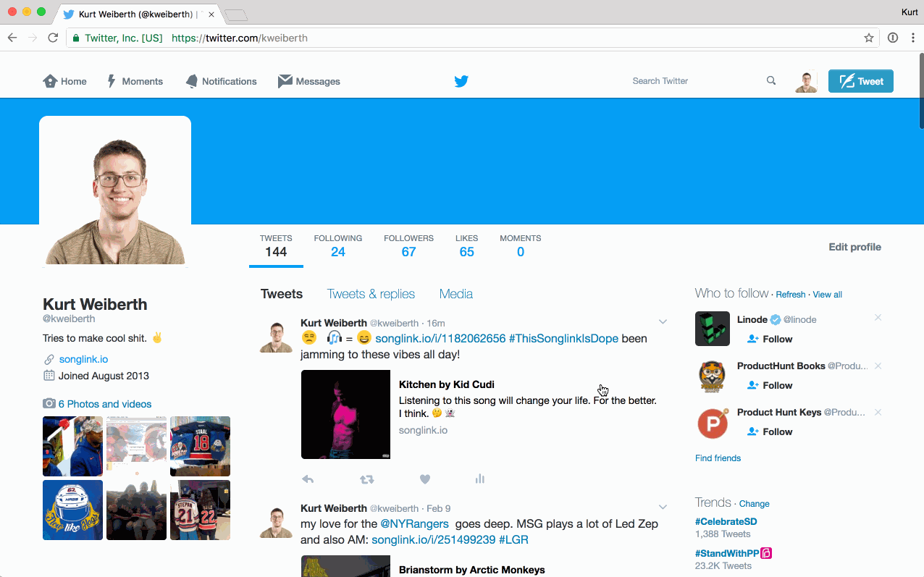Image resolution: width=924 pixels, height=577 pixels.
Task: Click ProductHunt Books avatar icon
Action: point(713,375)
